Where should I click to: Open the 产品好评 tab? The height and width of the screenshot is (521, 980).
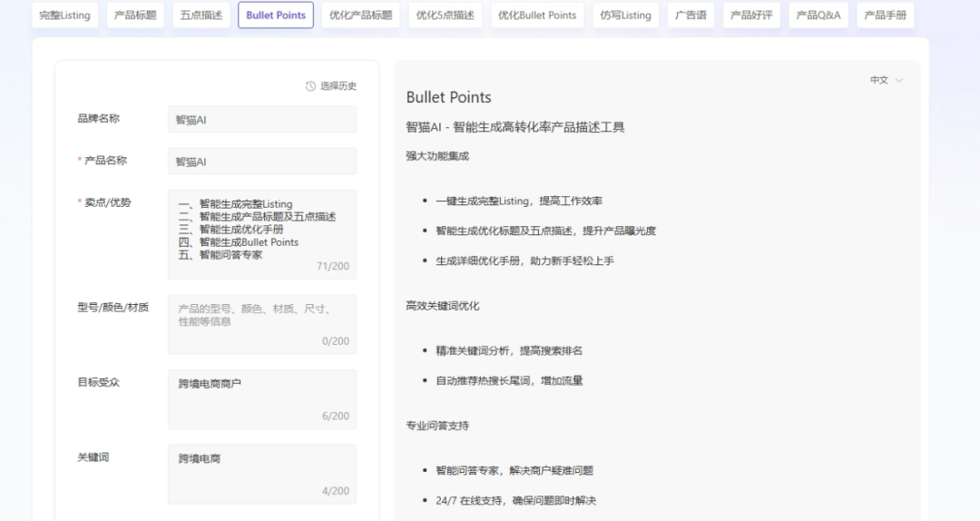pos(751,15)
